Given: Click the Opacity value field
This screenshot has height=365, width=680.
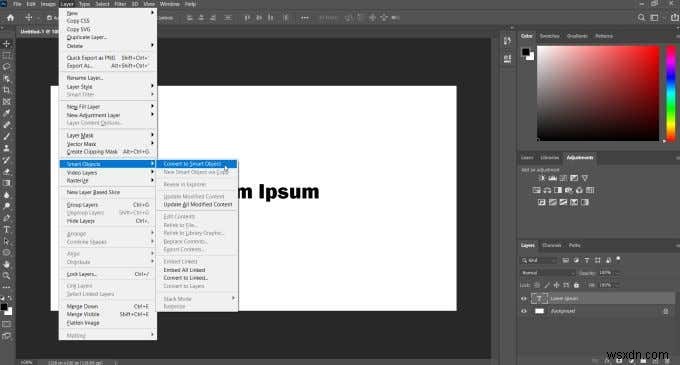Looking at the screenshot, I should (606, 273).
